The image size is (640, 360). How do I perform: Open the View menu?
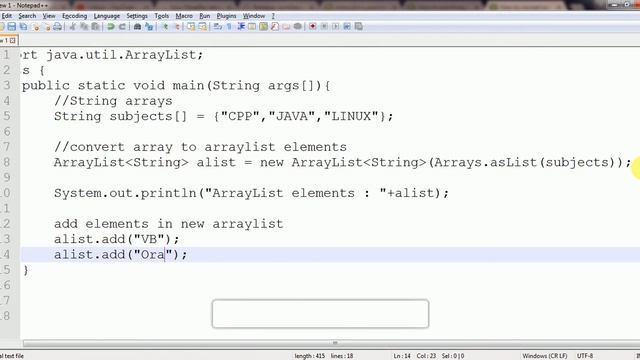point(49,16)
